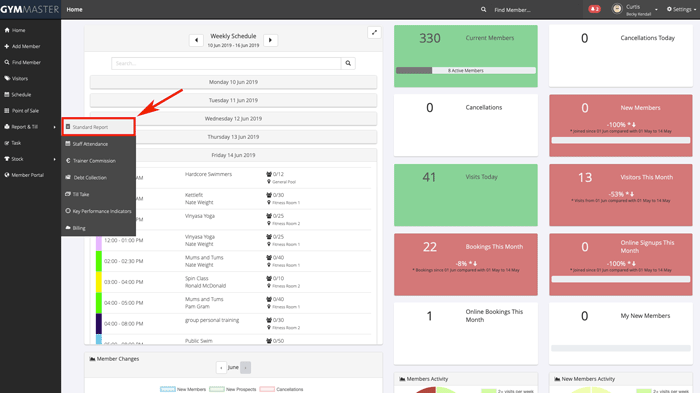The height and width of the screenshot is (393, 700).
Task: Go to previous week in Weekly Schedule
Action: 196,40
